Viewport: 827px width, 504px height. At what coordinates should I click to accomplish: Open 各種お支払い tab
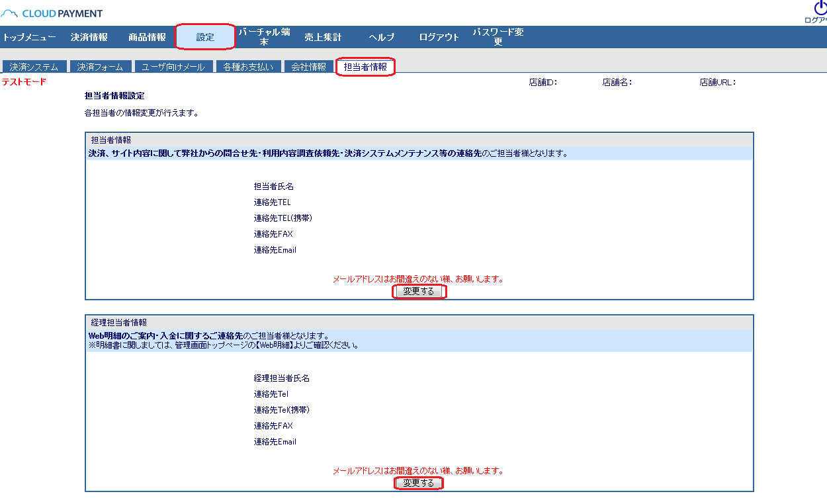point(248,67)
